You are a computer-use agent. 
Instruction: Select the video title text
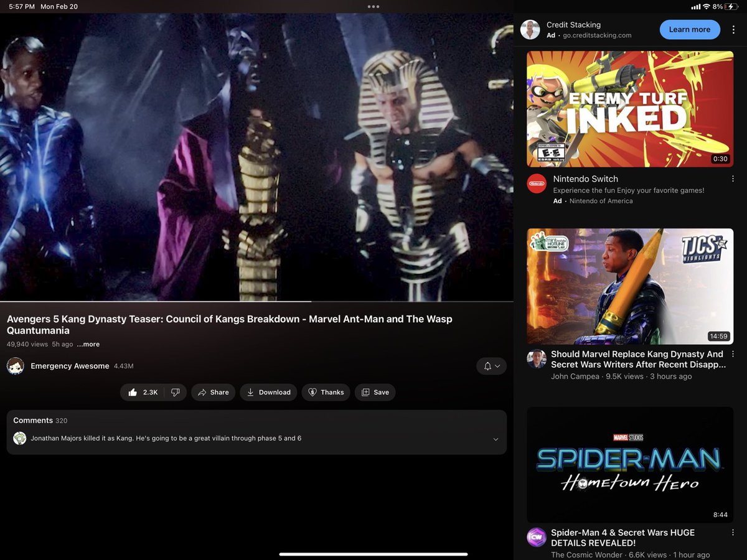(x=230, y=325)
